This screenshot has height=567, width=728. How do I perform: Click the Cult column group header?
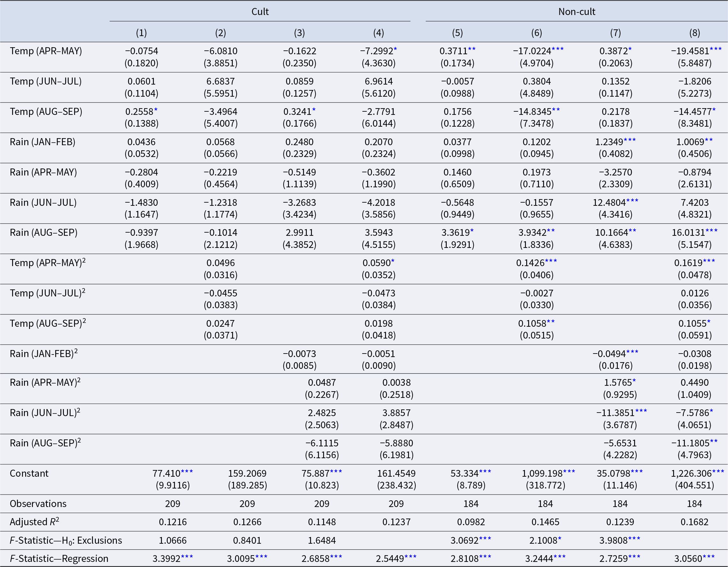(260, 12)
